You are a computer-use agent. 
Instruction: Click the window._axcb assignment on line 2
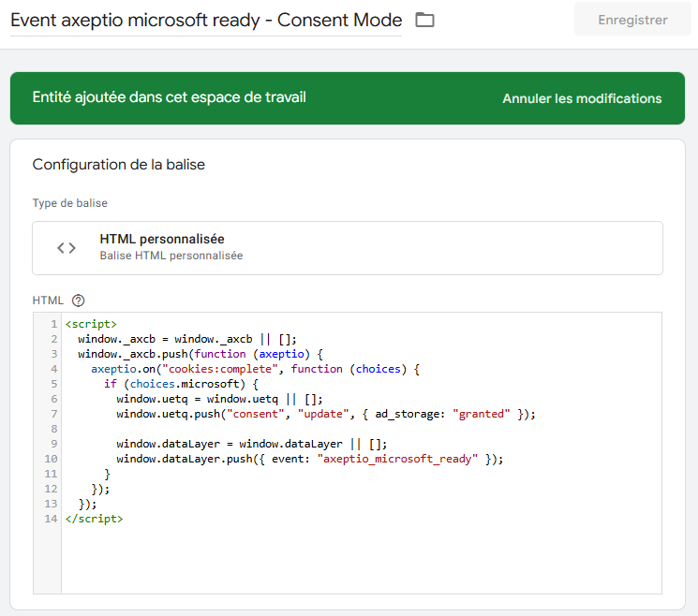pos(187,339)
